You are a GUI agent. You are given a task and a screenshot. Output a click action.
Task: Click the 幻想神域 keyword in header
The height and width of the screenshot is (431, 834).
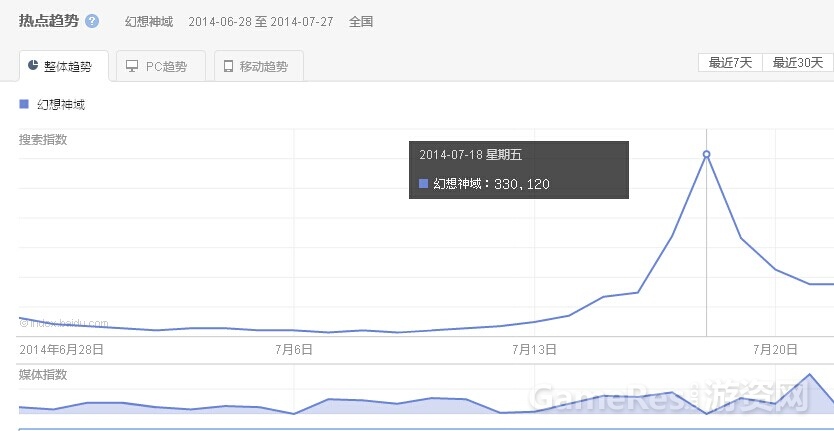coord(149,22)
